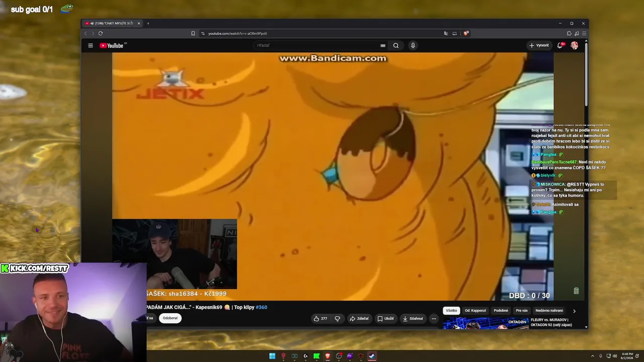Select the Podobné filter chip
The image size is (644, 362).
[501, 311]
